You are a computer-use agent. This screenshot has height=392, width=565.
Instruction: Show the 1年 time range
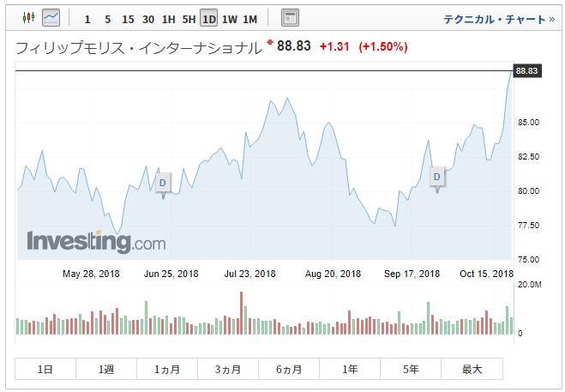[x=350, y=369]
